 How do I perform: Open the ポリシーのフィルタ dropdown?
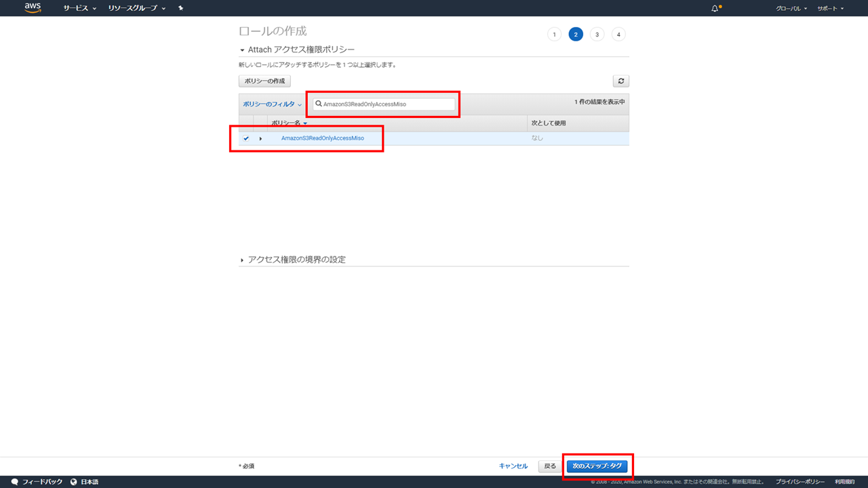coord(272,104)
